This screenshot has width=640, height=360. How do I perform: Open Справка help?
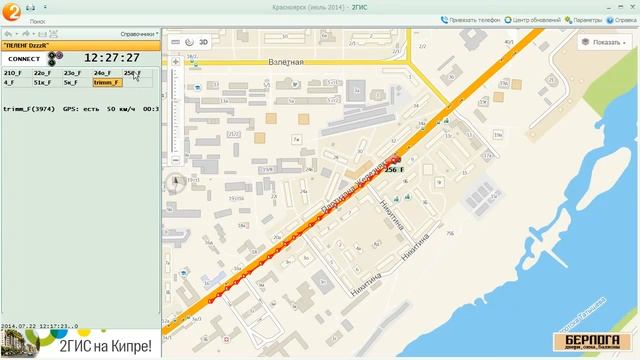(x=621, y=20)
